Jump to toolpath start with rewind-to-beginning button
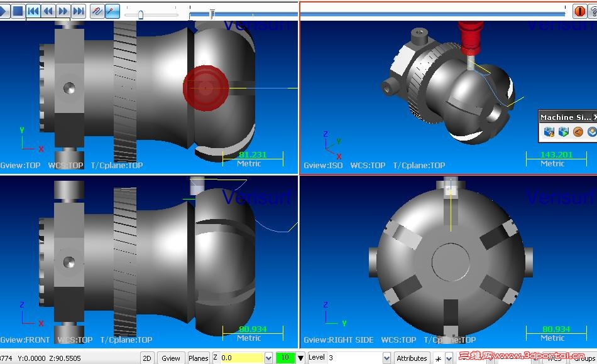The image size is (597, 364). (33, 11)
